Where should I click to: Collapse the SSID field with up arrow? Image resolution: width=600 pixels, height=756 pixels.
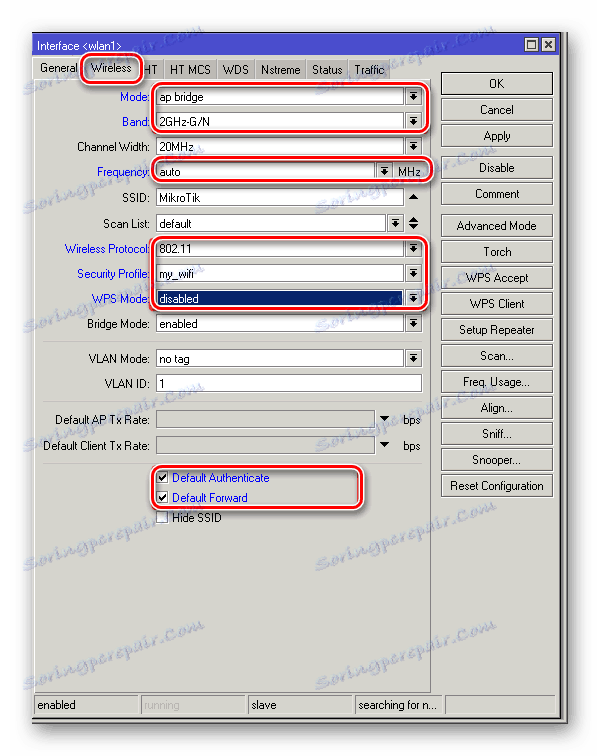pos(413,197)
